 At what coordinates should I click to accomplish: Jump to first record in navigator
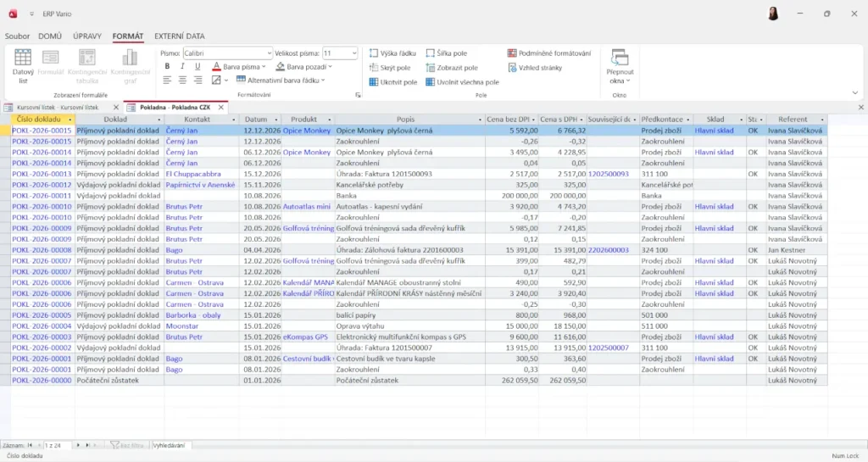(x=30, y=445)
